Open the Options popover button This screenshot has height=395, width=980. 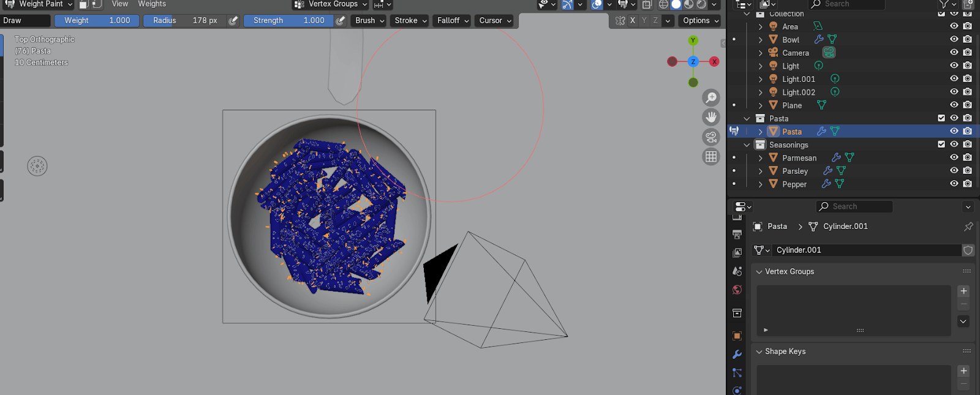click(701, 20)
